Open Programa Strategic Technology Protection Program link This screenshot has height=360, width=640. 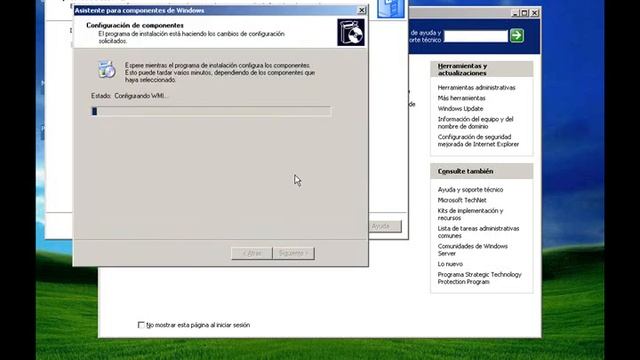(x=480, y=278)
